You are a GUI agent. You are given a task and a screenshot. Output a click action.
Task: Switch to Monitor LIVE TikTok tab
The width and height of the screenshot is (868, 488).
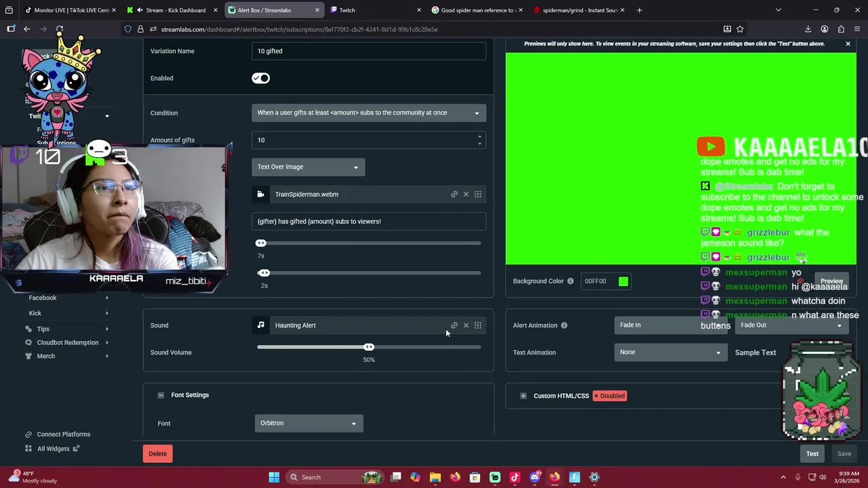(70, 10)
